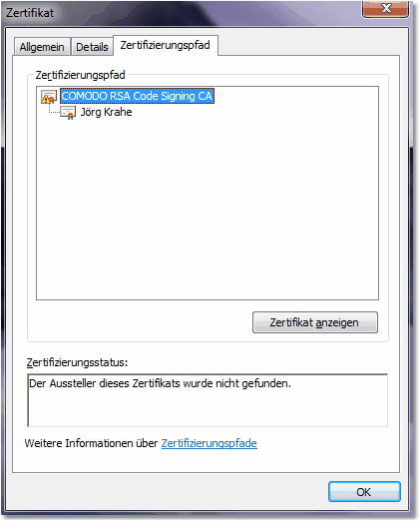Click the Zertifikat anzeigen button
The height and width of the screenshot is (522, 420).
(315, 322)
